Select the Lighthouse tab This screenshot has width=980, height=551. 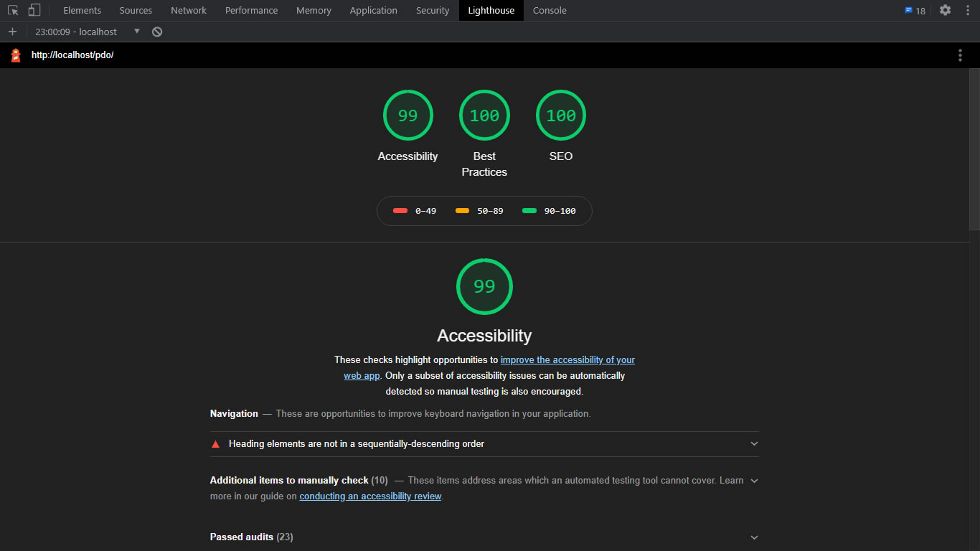(491, 10)
